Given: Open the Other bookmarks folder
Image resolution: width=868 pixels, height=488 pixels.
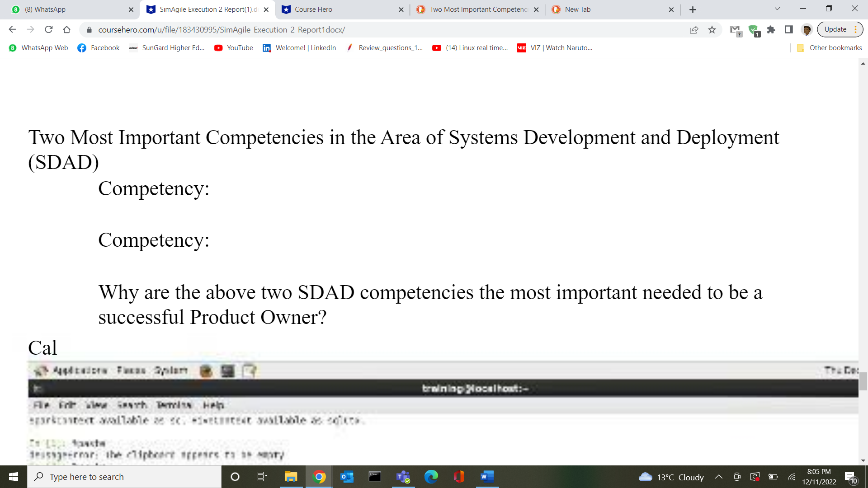Looking at the screenshot, I should tap(830, 48).
